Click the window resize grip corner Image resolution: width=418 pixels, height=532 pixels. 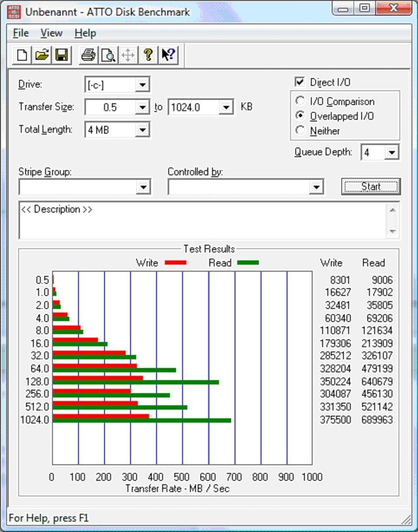(x=406, y=519)
